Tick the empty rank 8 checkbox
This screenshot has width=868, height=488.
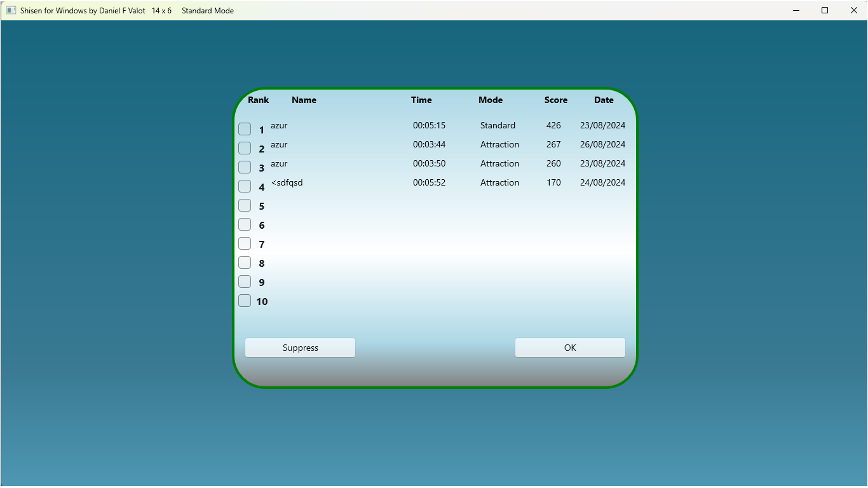[245, 262]
